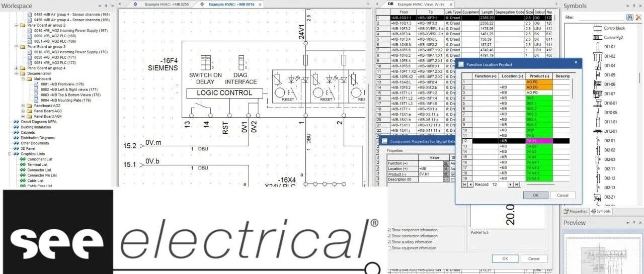644x274 pixels.
Task: Go to next record in Function Location dialog
Action: click(510, 185)
